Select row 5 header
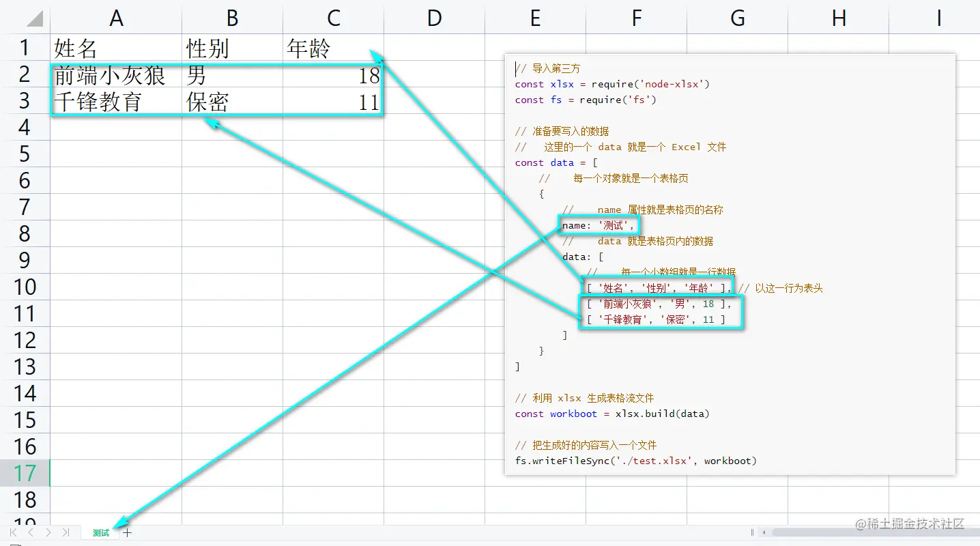980x546 pixels. pos(25,154)
